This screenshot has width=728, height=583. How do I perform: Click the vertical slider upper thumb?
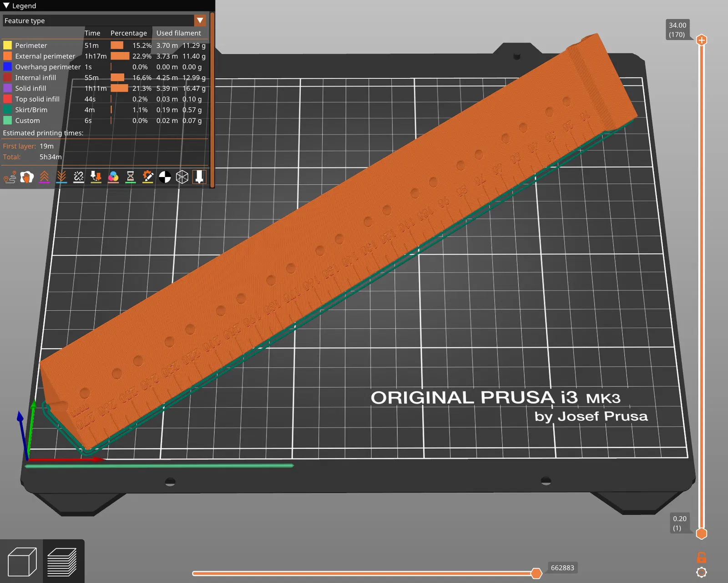[702, 40]
